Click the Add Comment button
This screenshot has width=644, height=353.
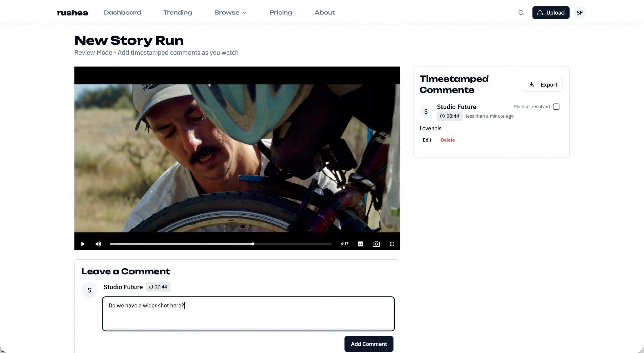tap(369, 344)
